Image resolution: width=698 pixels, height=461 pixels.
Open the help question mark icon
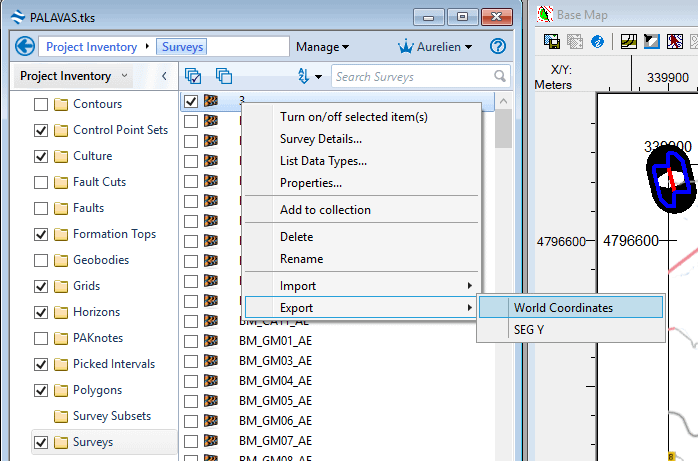click(x=497, y=47)
